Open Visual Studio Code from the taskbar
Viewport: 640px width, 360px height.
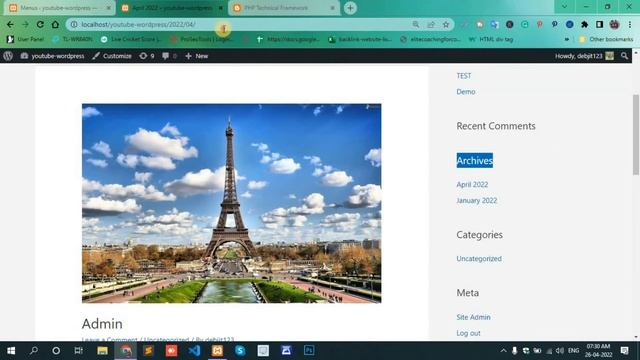(195, 351)
